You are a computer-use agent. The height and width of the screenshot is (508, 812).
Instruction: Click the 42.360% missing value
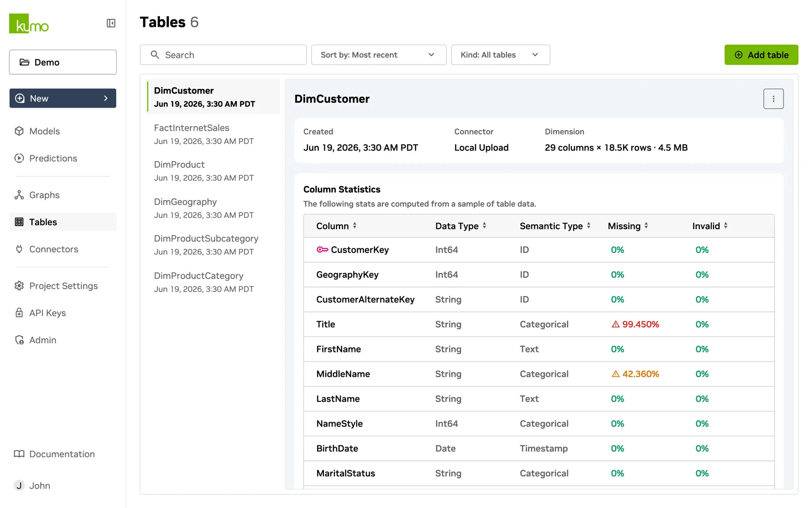pos(640,374)
